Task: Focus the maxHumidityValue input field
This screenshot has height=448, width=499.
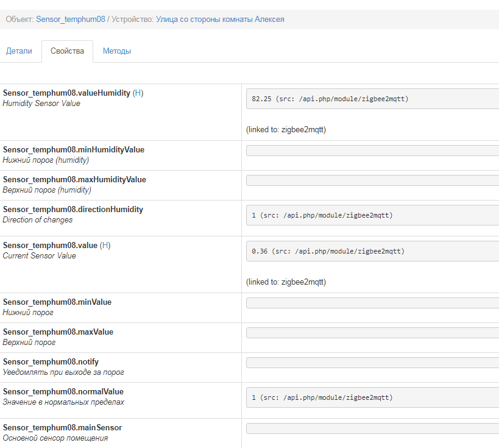Action: point(372,180)
